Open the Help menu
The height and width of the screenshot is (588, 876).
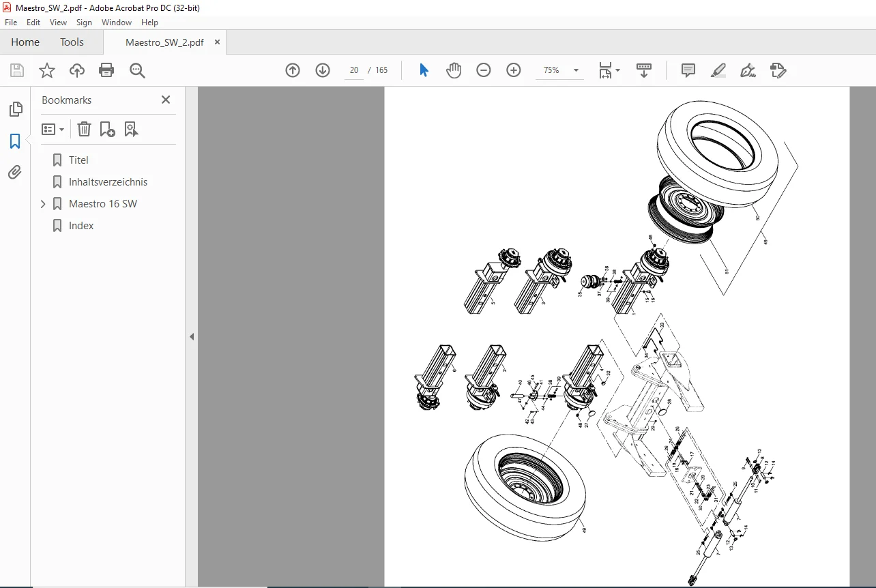(149, 23)
